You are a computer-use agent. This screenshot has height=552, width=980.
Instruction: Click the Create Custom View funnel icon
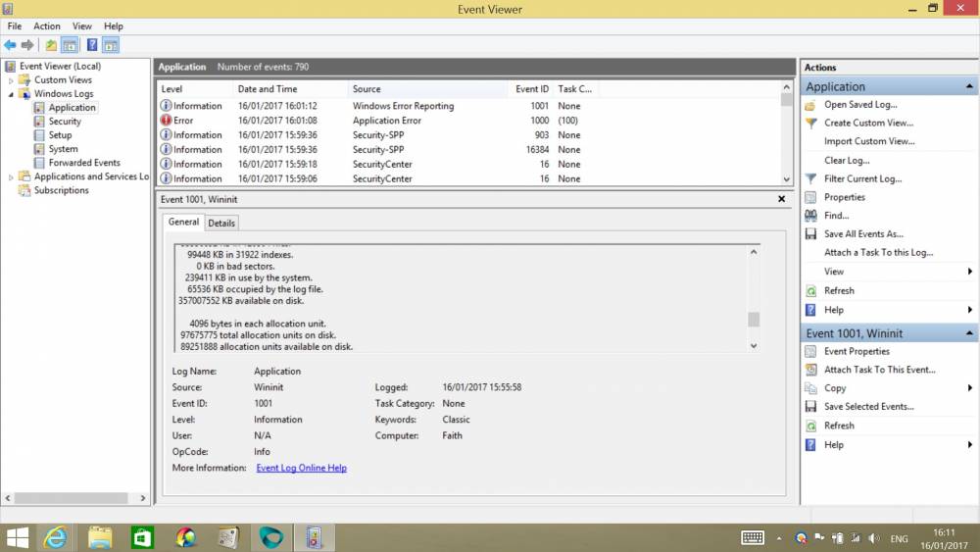[x=810, y=124]
